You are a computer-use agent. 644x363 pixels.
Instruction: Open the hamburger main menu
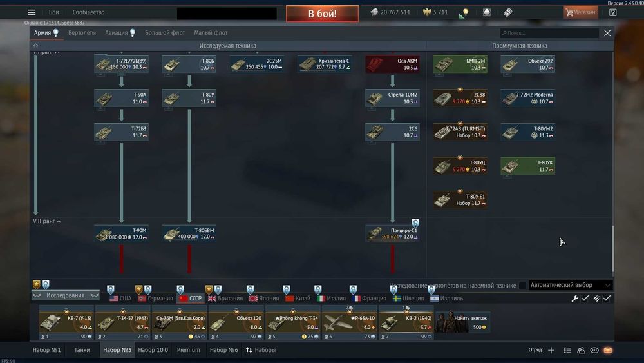tap(32, 12)
